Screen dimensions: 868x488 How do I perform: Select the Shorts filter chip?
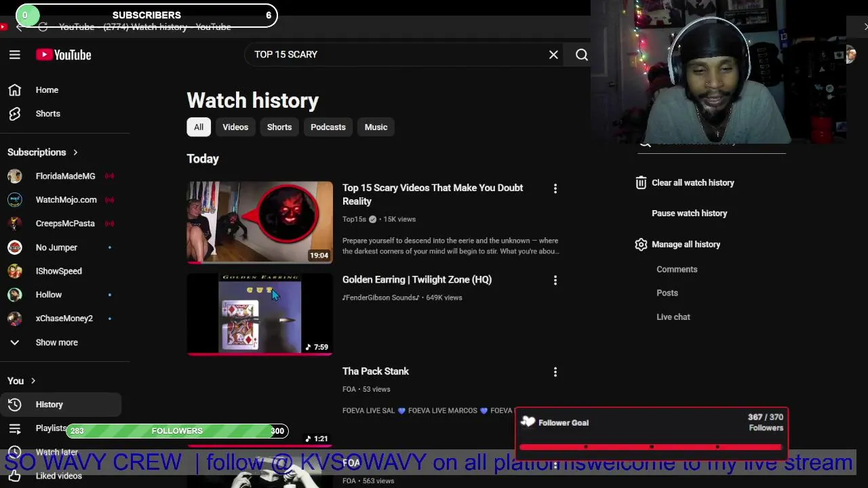(279, 127)
